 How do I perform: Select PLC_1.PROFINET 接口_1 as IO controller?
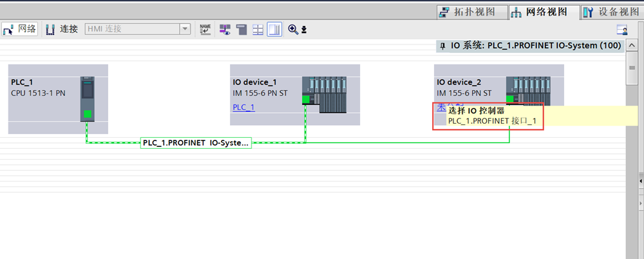(x=491, y=120)
